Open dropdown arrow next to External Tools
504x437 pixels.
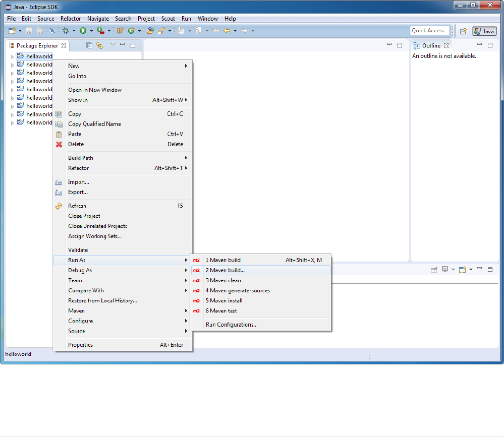click(109, 31)
